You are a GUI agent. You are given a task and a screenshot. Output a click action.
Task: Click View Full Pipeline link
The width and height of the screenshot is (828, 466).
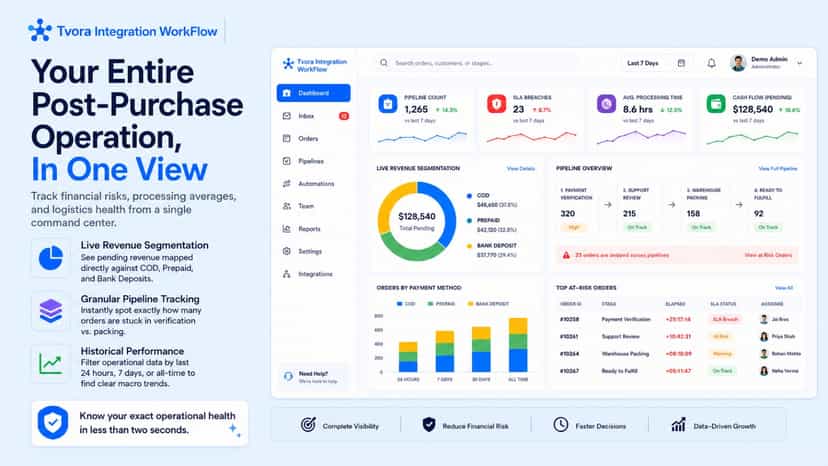778,169
